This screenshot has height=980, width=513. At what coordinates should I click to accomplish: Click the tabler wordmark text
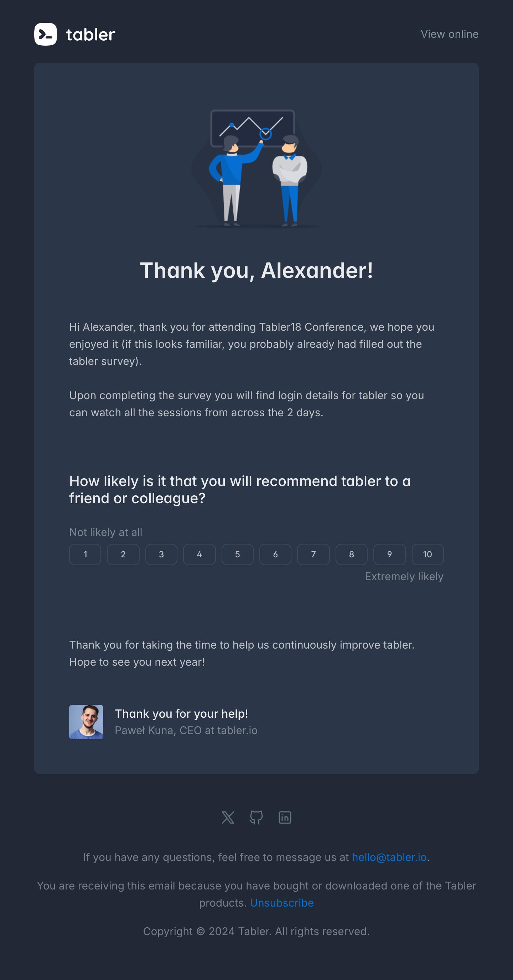tap(90, 35)
